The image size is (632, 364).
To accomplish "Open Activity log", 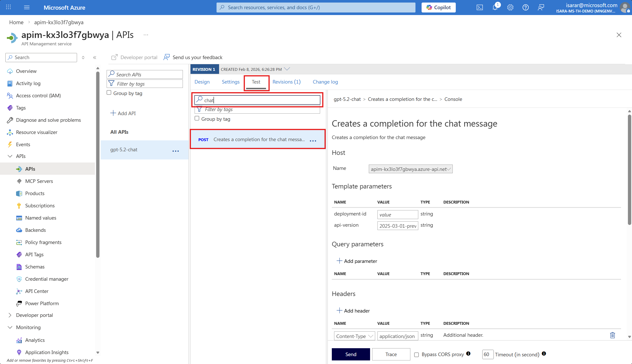I will (28, 83).
